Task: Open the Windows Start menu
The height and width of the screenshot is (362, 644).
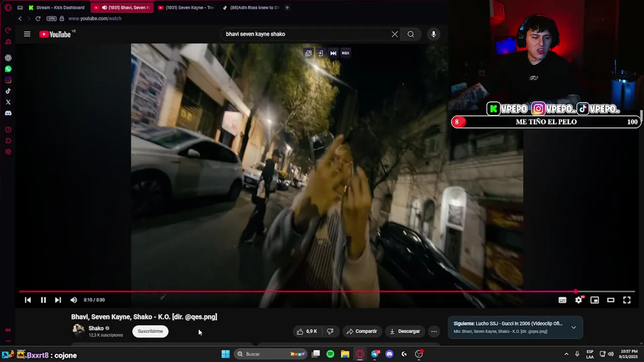Action: click(225, 354)
